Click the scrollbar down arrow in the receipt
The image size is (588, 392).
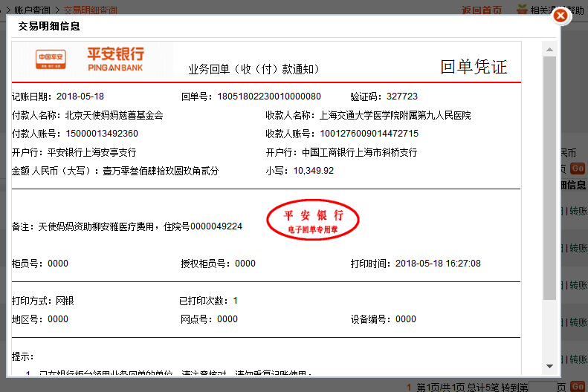(x=550, y=366)
